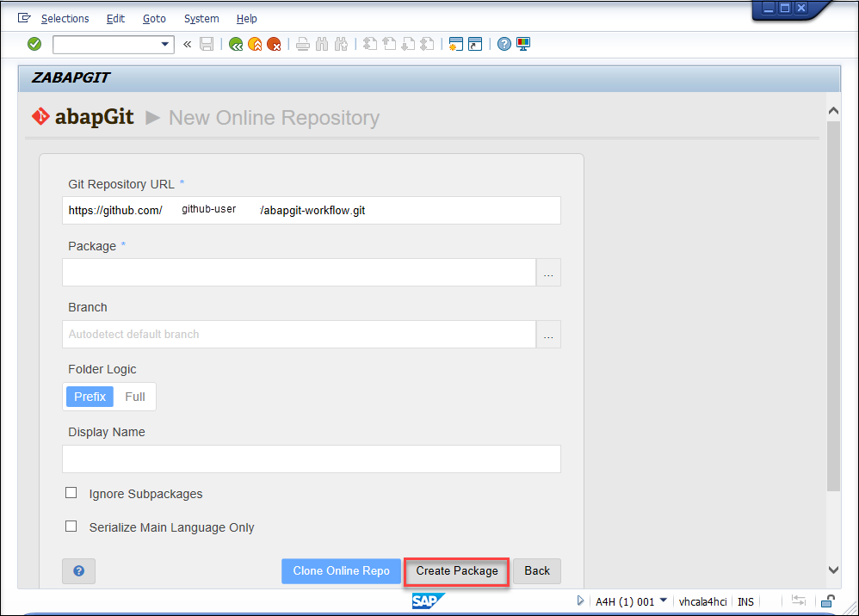The image size is (859, 616).
Task: Open Package value help ellipsis button
Action: tap(548, 272)
